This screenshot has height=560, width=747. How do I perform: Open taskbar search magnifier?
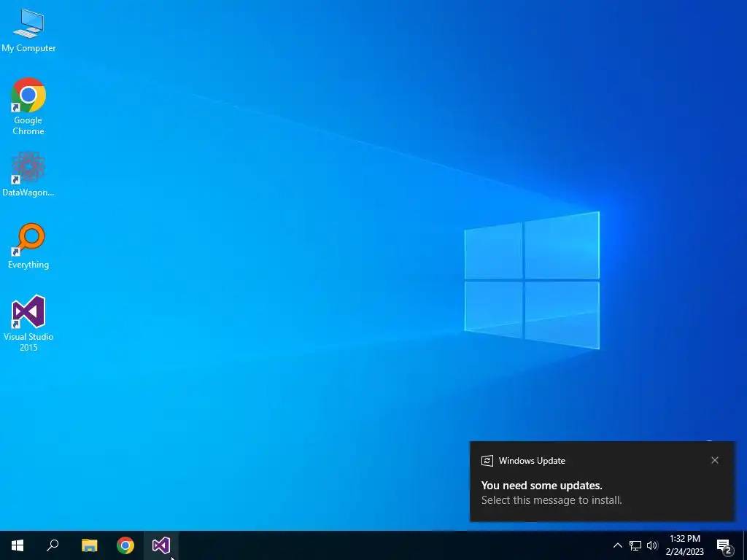tap(53, 545)
